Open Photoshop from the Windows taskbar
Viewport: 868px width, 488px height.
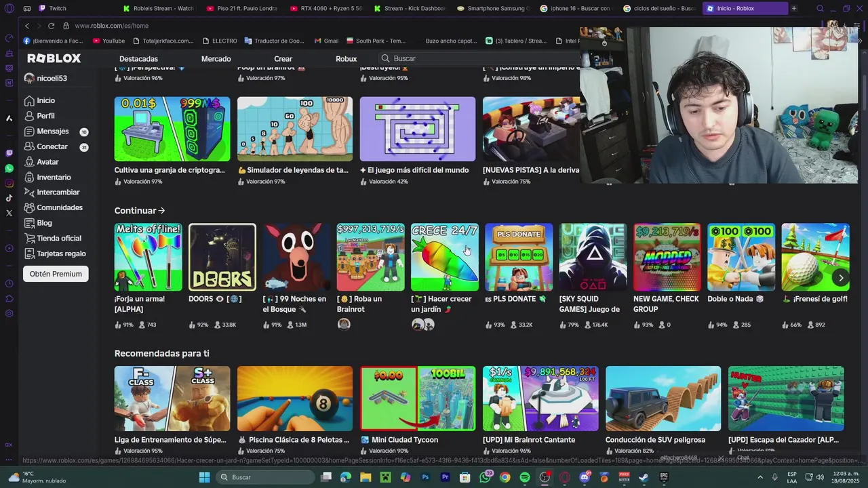[425, 477]
